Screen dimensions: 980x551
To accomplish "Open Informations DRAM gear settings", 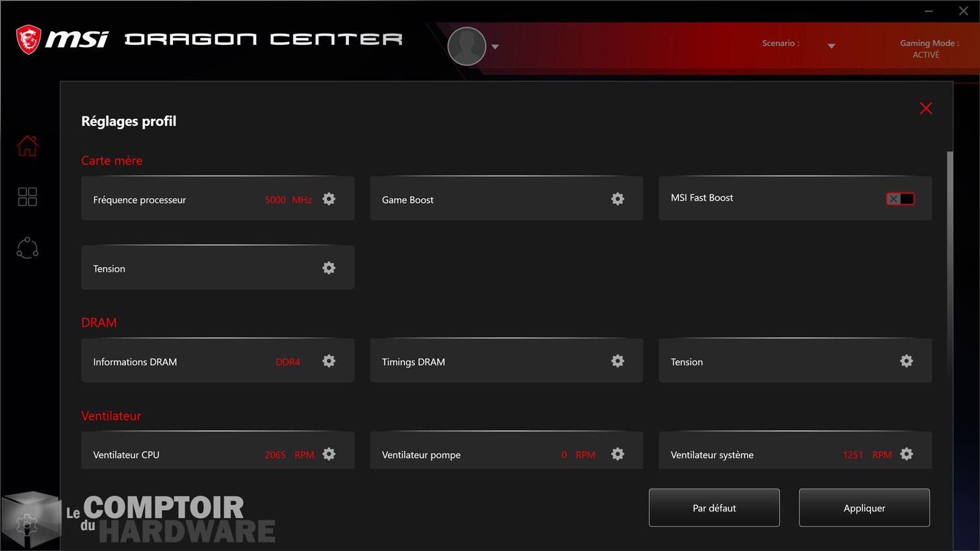I will (329, 361).
